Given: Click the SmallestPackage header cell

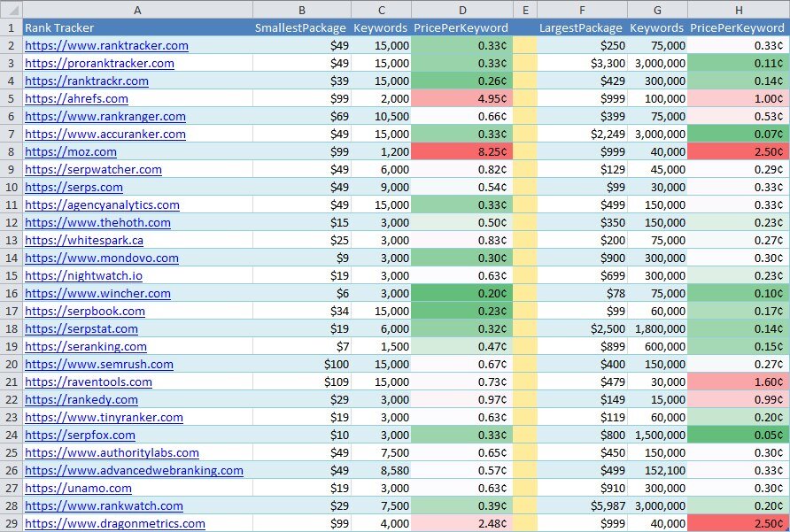Looking at the screenshot, I should pyautogui.click(x=302, y=27).
